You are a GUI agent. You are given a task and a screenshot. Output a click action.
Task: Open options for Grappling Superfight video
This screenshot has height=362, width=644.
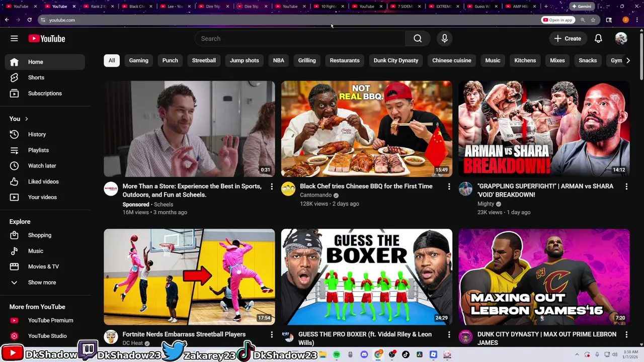point(626,187)
